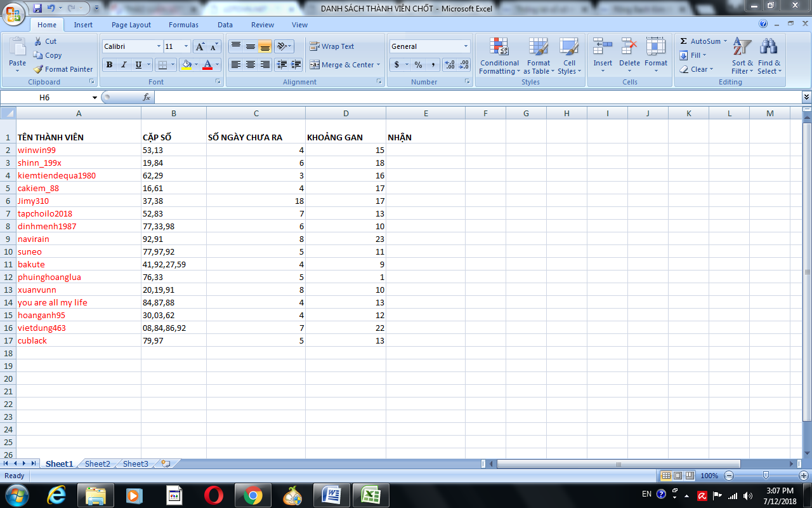This screenshot has width=812, height=508.
Task: Click the Insert Function fx button
Action: click(147, 98)
